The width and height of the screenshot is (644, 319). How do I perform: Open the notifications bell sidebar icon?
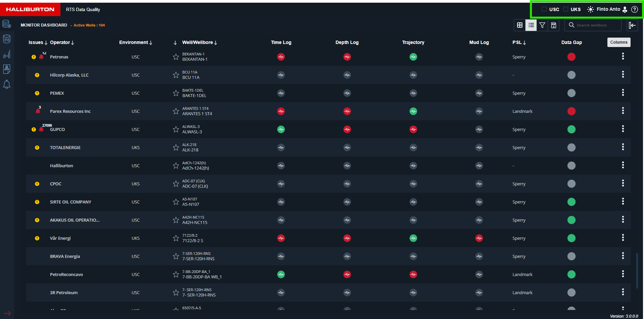click(7, 84)
